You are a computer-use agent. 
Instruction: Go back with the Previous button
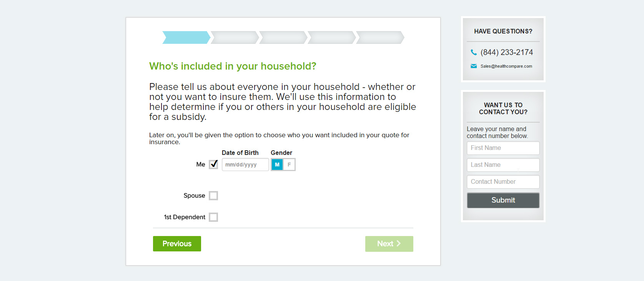[177, 244]
